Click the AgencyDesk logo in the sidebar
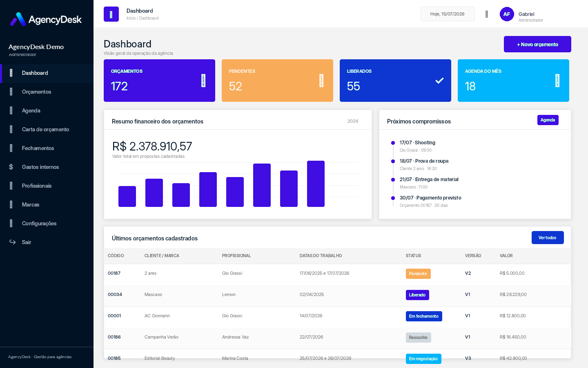The height and width of the screenshot is (368, 588). tap(46, 19)
